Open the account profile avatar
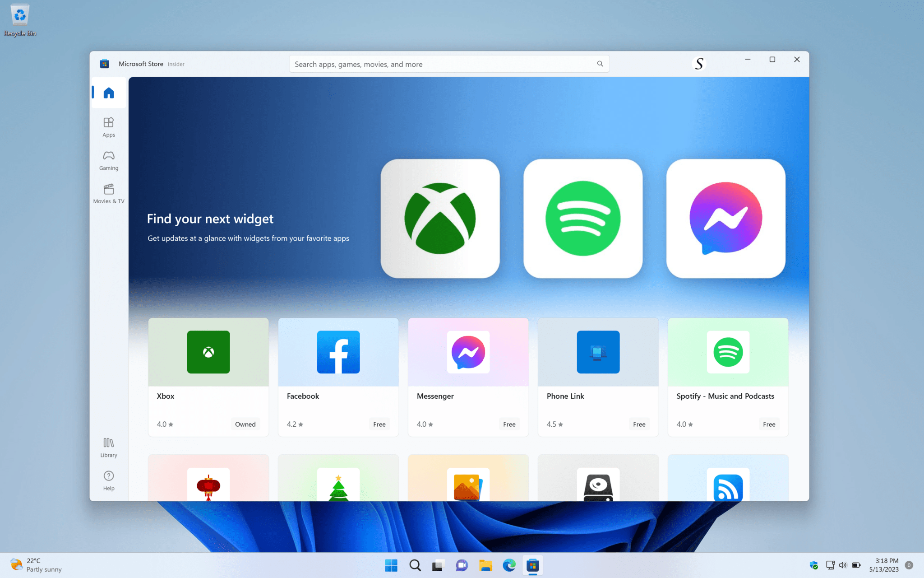The width and height of the screenshot is (924, 578). tap(698, 63)
